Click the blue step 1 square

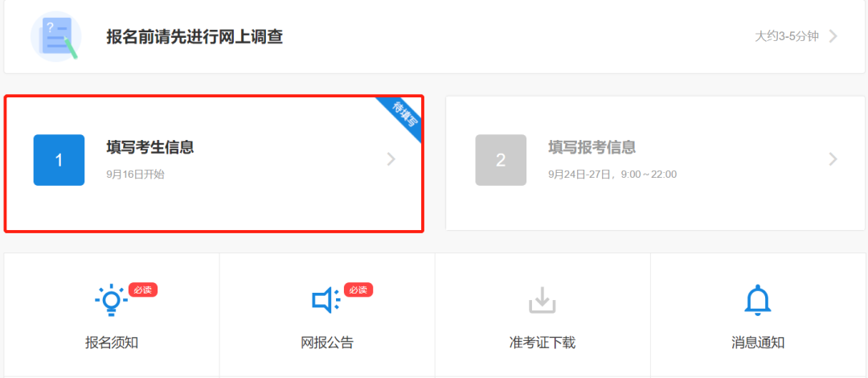(x=59, y=160)
